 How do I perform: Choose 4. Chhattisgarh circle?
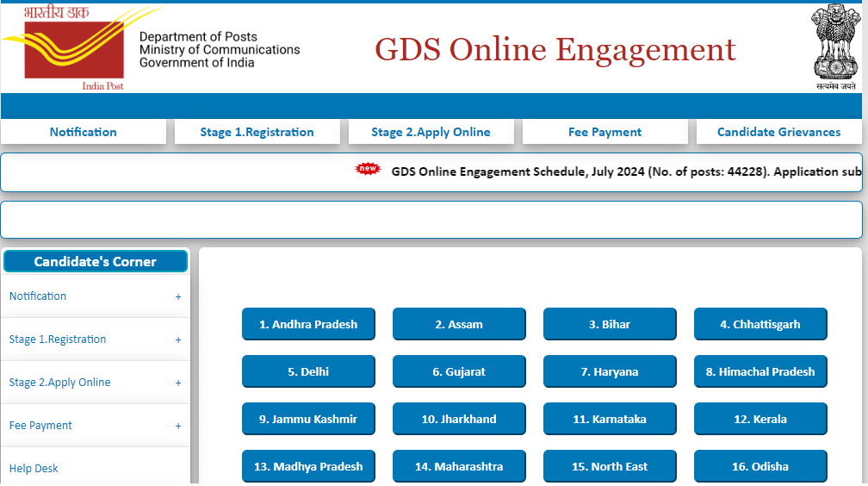[x=760, y=324]
